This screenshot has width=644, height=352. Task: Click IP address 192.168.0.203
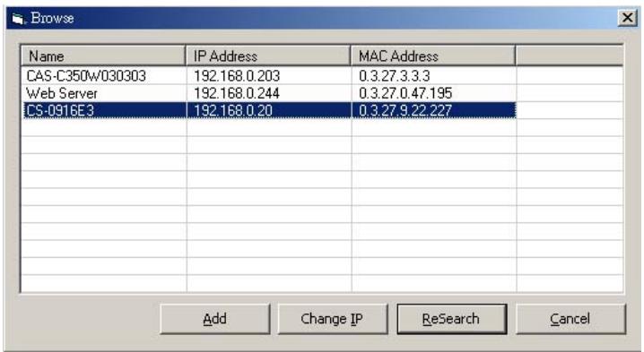(x=237, y=76)
